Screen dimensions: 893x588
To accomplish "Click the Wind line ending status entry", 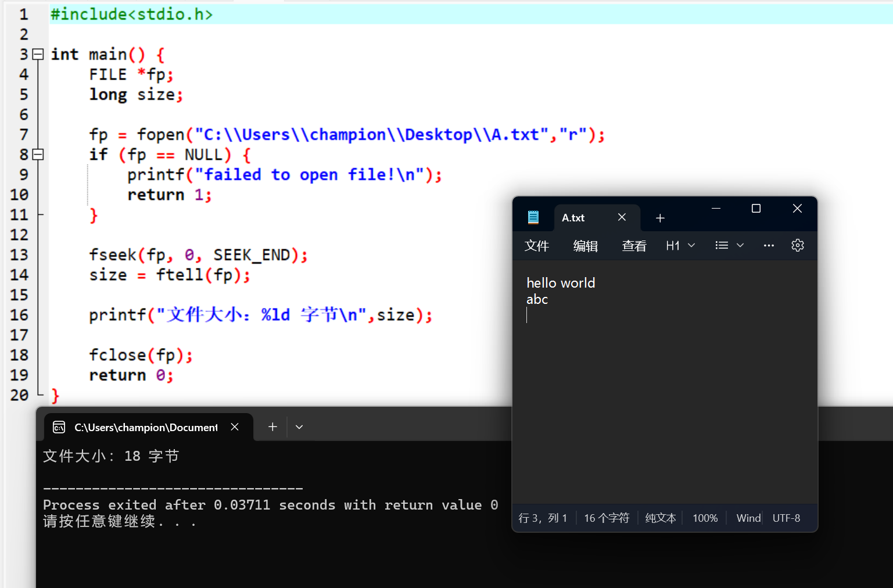I will 748,518.
